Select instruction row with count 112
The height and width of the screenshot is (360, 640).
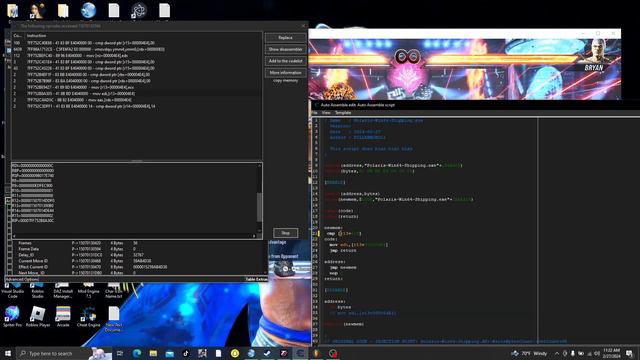coord(137,56)
